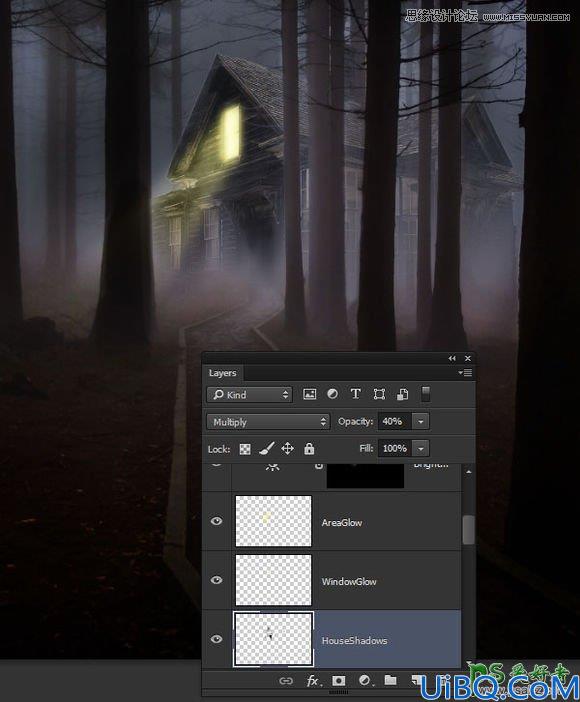This screenshot has height=702, width=580.
Task: Open the Multiply blend mode dropdown
Action: (268, 422)
